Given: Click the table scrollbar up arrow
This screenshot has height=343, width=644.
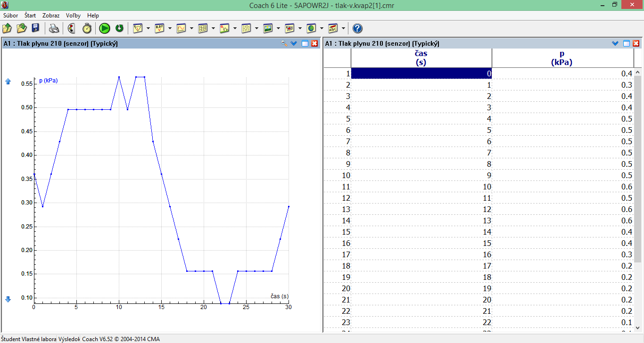Looking at the screenshot, I should pos(638,73).
